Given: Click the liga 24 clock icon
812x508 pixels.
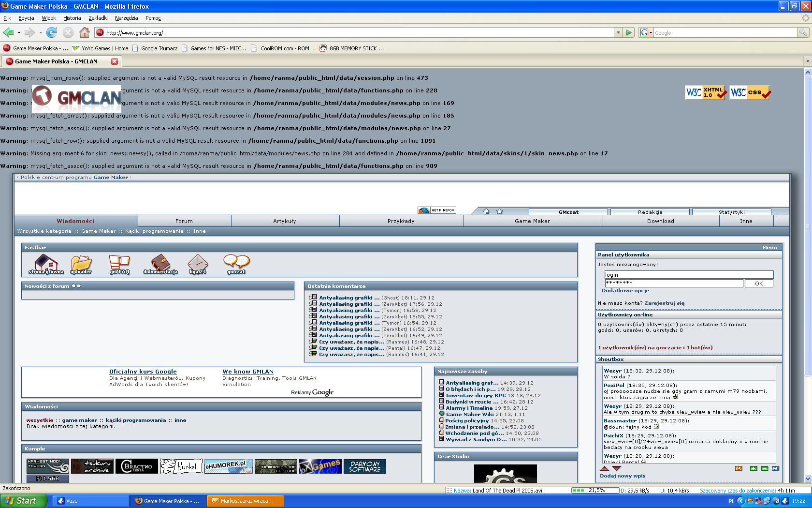Looking at the screenshot, I should (x=198, y=264).
